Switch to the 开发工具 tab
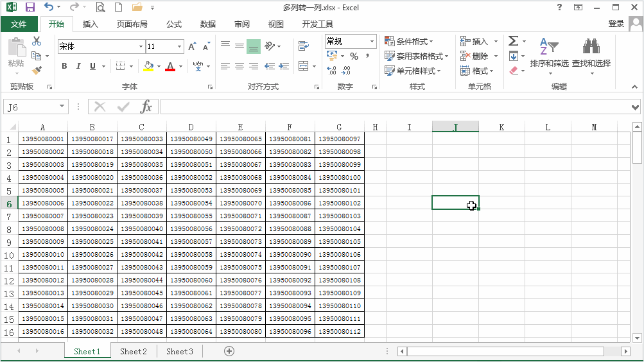Image resolution: width=644 pixels, height=362 pixels. tap(317, 24)
